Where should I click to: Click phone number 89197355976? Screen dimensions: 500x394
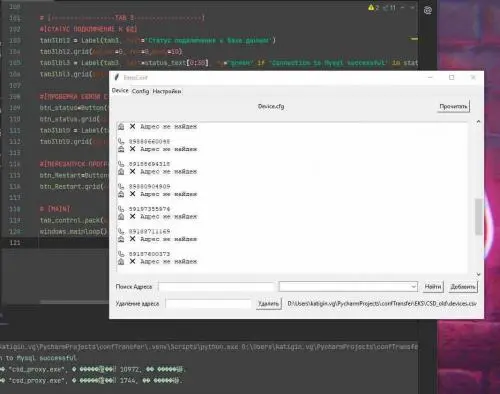[x=149, y=209]
